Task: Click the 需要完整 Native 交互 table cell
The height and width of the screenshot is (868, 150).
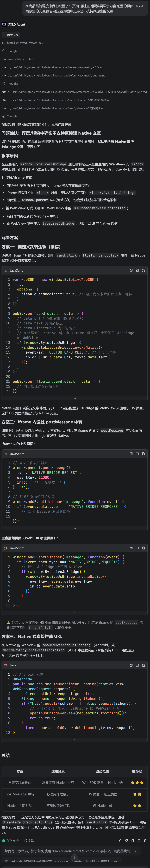Action: pyautogui.click(x=58, y=783)
